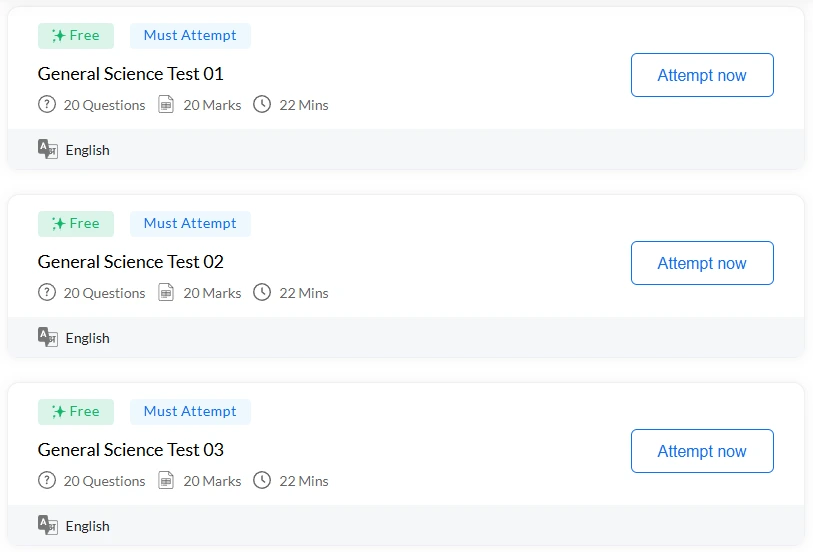Open the General Science Test 01 title

pyautogui.click(x=131, y=74)
